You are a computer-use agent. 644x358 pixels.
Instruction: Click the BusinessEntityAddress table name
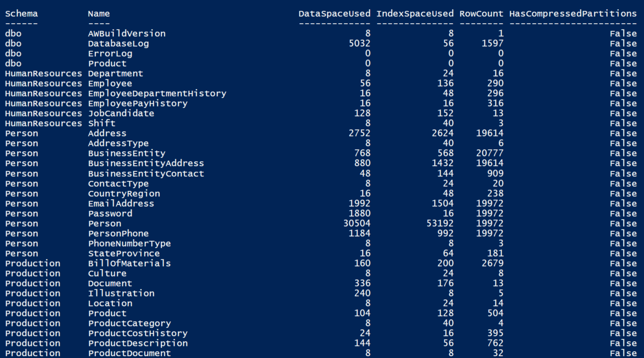pos(146,163)
